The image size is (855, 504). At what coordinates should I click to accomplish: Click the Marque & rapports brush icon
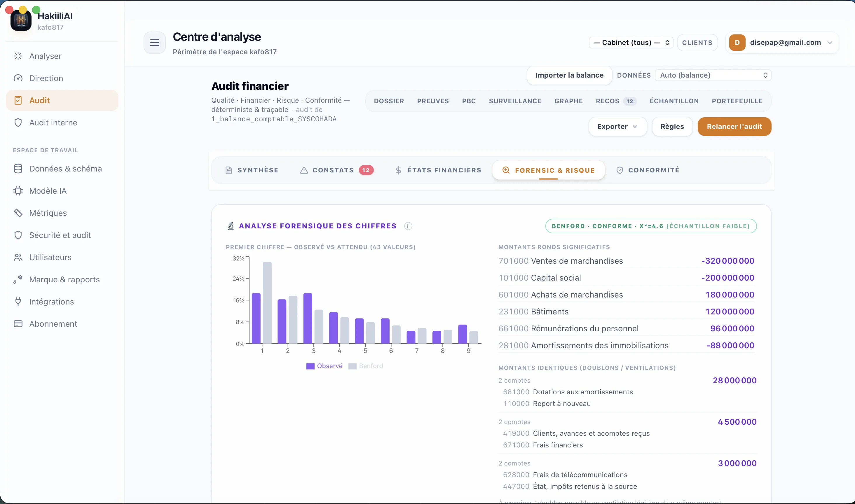[18, 279]
